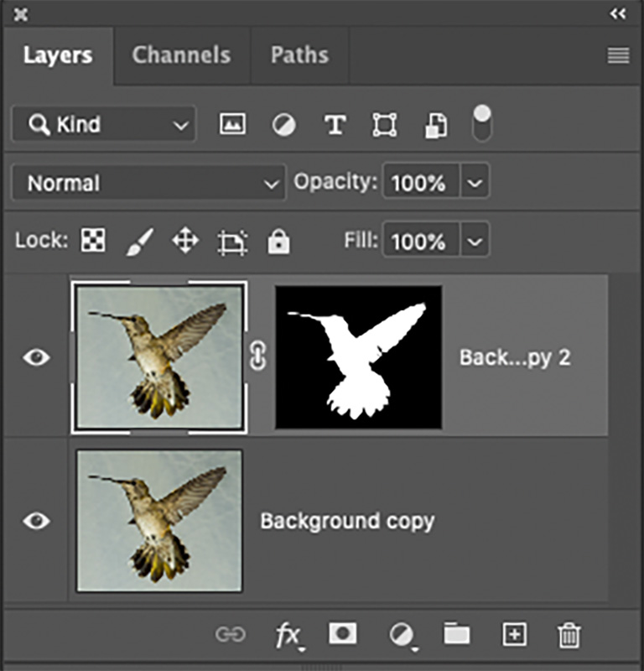Create a new layer with plus icon
Image resolution: width=644 pixels, height=671 pixels.
513,634
